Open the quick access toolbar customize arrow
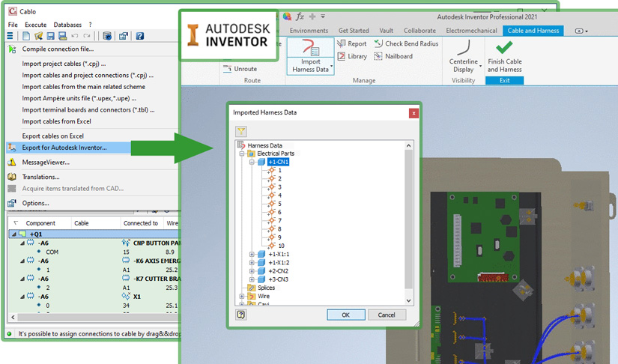Image resolution: width=618 pixels, height=364 pixels. 323,16
